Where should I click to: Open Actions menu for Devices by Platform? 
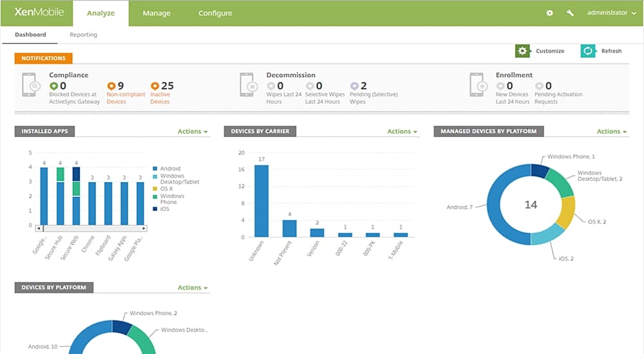tap(193, 288)
